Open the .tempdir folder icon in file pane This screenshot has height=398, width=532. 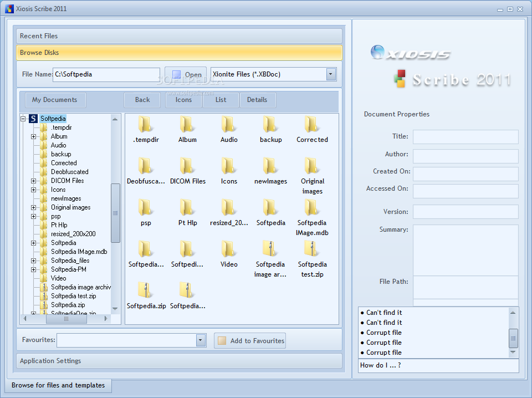tap(145, 124)
